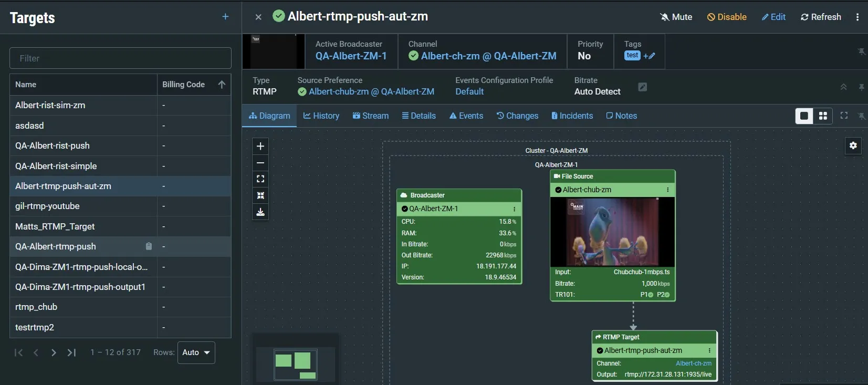Open the Rows per page dropdown
The image size is (868, 385).
pyautogui.click(x=196, y=352)
